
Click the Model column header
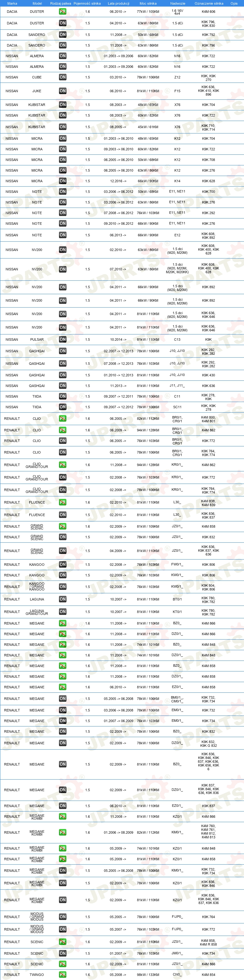tap(37, 3)
